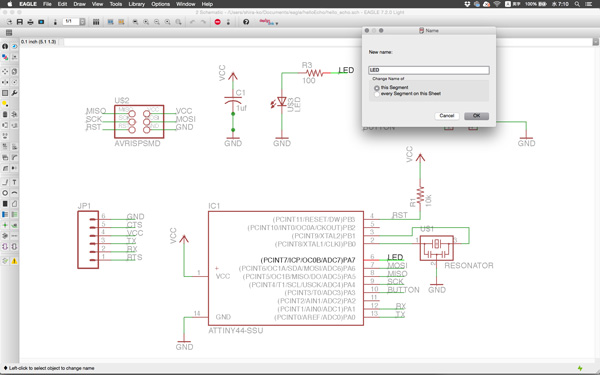The image size is (600, 375).
Task: Select the Rotate tool
Action: 14,82
